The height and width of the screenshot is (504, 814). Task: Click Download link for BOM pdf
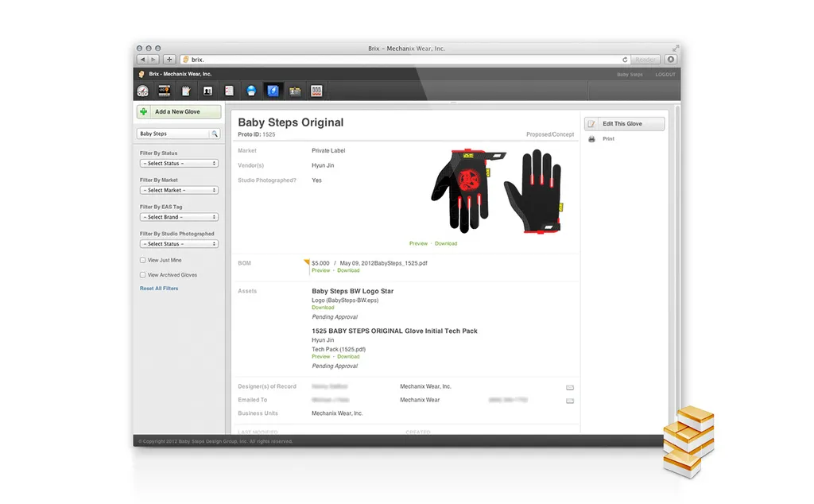tap(348, 270)
